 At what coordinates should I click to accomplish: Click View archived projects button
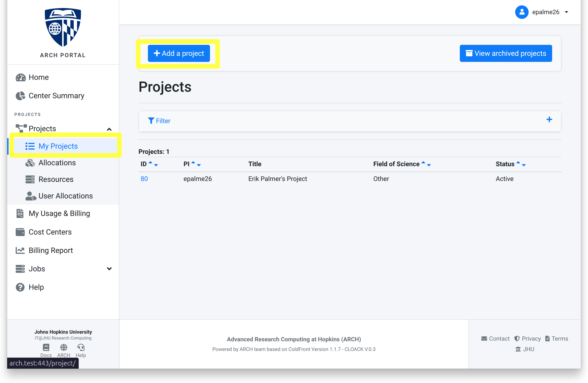506,53
